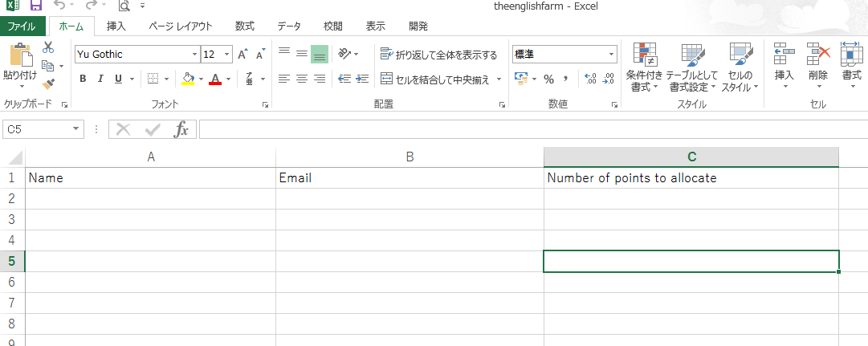Open the ファイル tab
The height and width of the screenshot is (346, 868).
22,26
